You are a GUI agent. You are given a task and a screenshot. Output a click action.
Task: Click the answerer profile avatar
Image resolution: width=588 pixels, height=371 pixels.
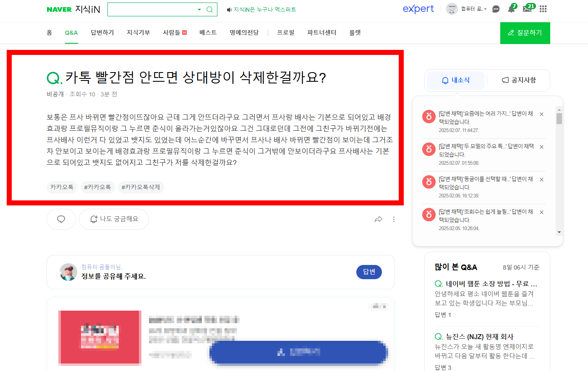(68, 272)
